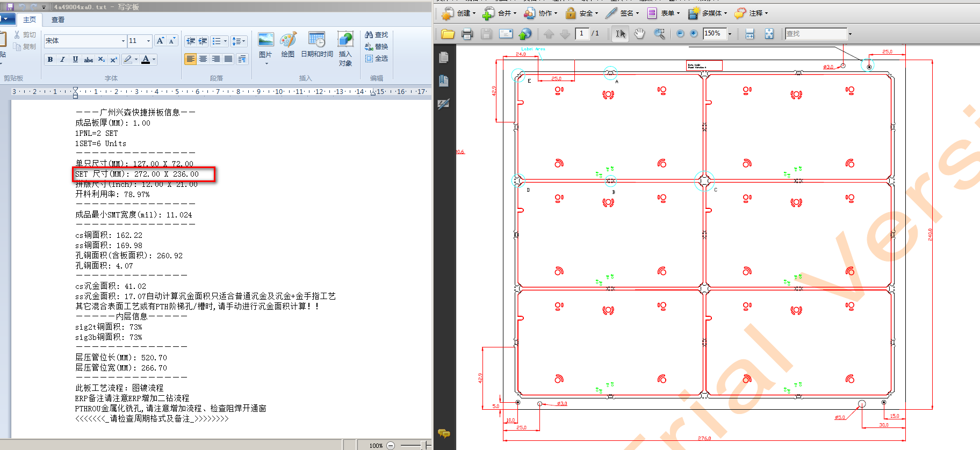Viewport: 980px width, 450px height.
Task: Open the font size 11 dropdown
Action: pos(149,41)
